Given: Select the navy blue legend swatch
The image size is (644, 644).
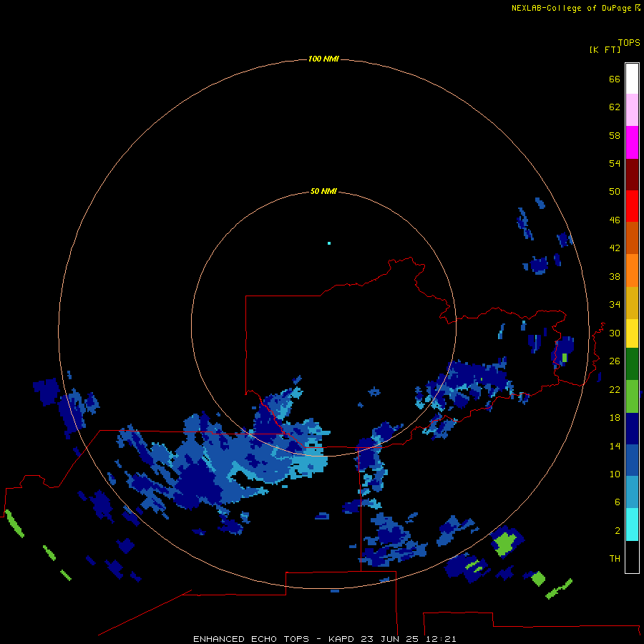Looking at the screenshot, I should click(x=632, y=429).
